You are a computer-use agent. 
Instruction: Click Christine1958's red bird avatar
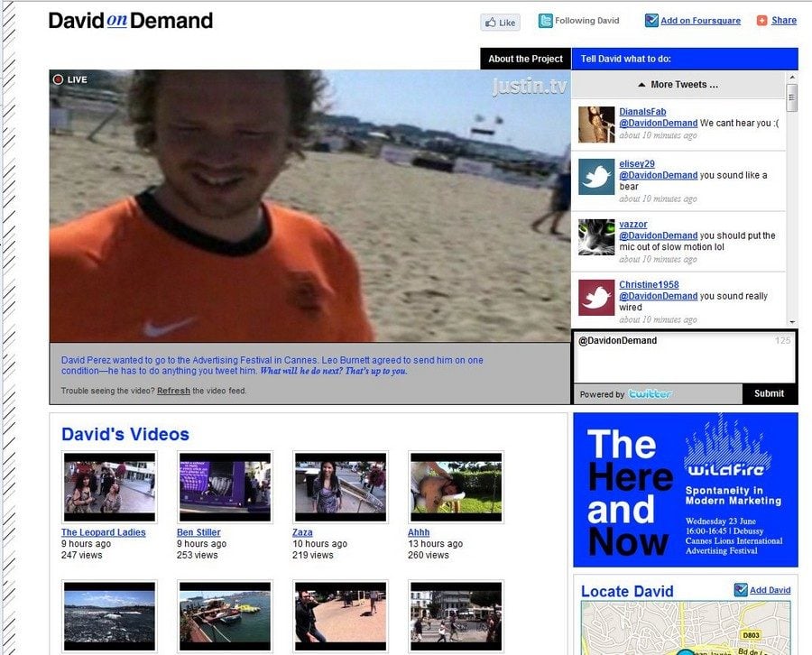[x=596, y=297]
